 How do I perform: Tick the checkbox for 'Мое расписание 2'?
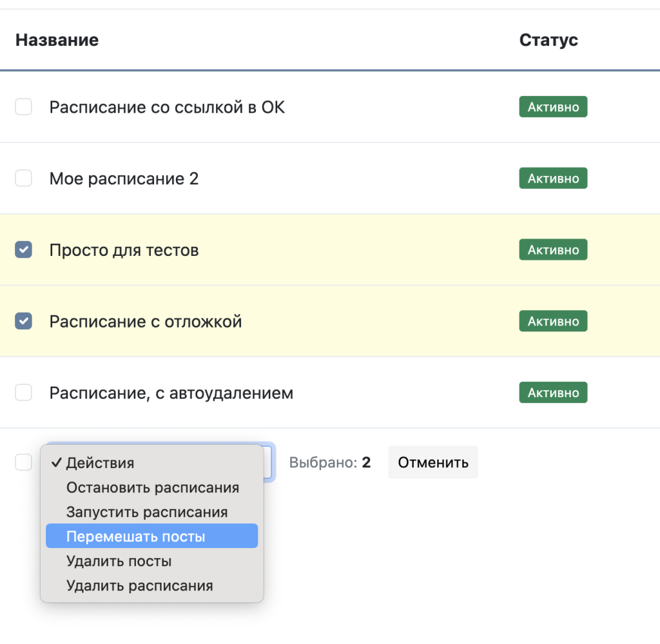click(23, 179)
